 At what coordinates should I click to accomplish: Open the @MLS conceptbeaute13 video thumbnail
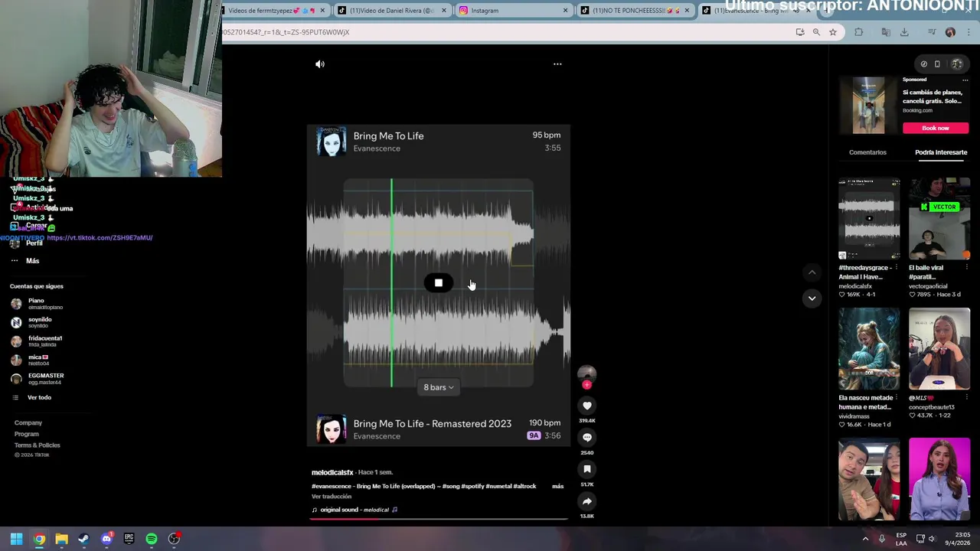(939, 349)
